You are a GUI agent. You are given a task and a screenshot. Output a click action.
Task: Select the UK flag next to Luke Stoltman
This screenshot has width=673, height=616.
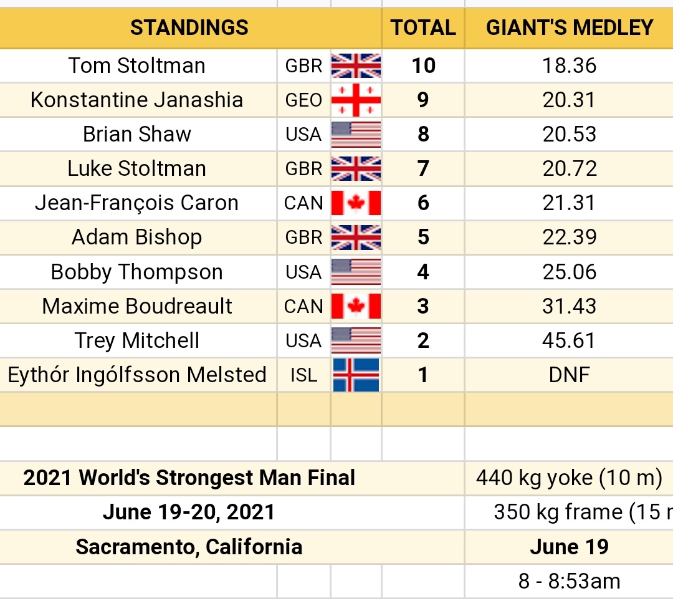[356, 168]
